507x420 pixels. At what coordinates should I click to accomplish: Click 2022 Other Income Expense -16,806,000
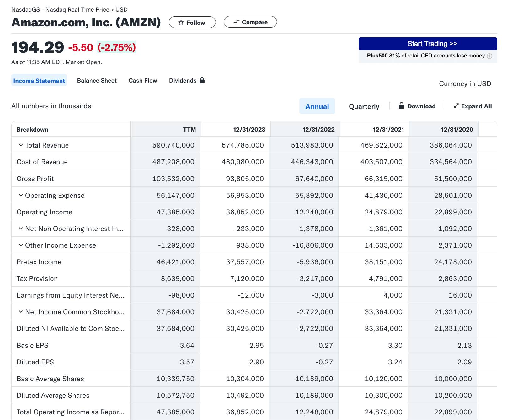pos(313,245)
